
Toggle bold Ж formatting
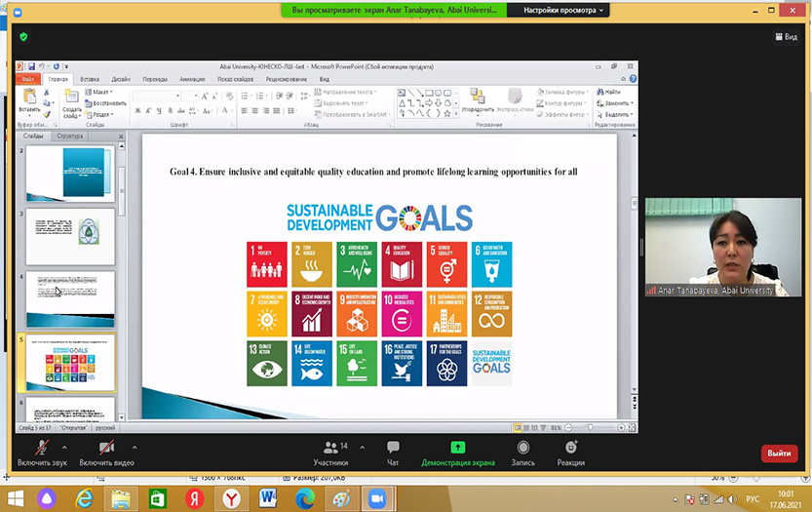coord(137,110)
